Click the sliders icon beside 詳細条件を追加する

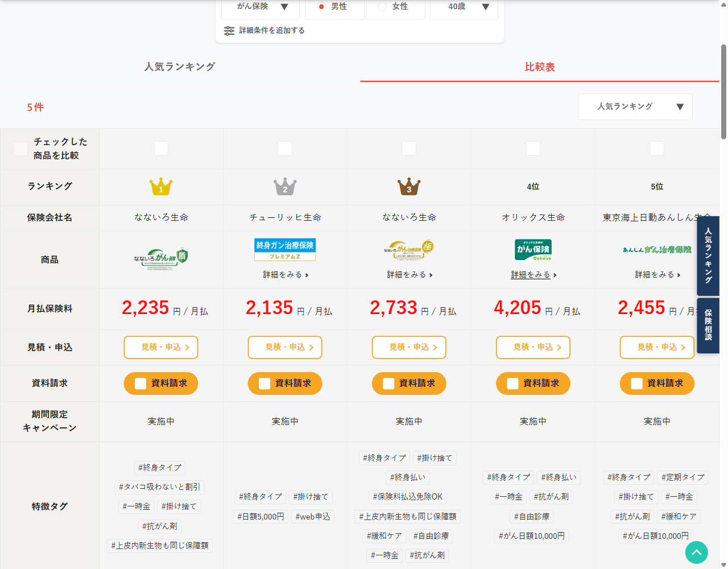coord(229,31)
